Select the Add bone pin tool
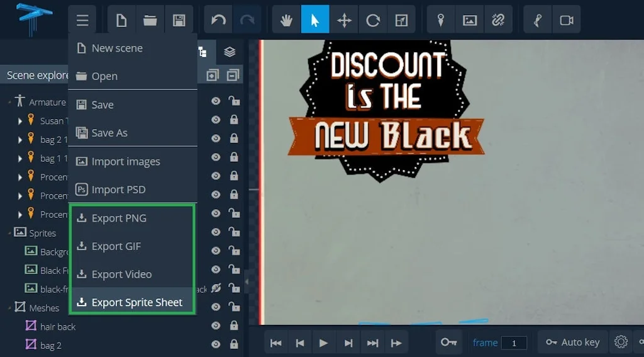 pyautogui.click(x=441, y=20)
